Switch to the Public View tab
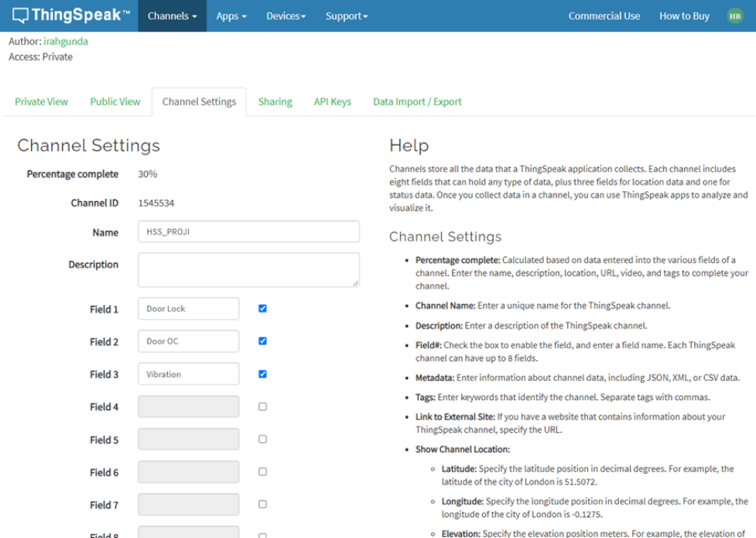 pos(115,102)
